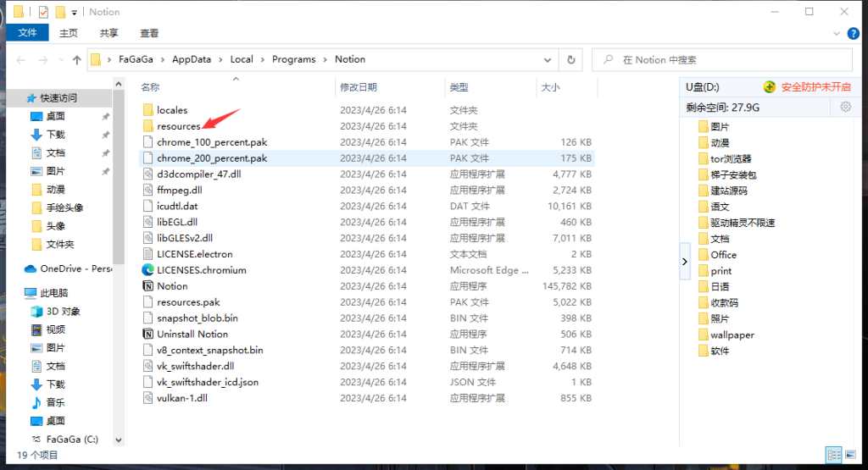The height and width of the screenshot is (470, 868).
Task: Open the locales folder
Action: pyautogui.click(x=171, y=110)
